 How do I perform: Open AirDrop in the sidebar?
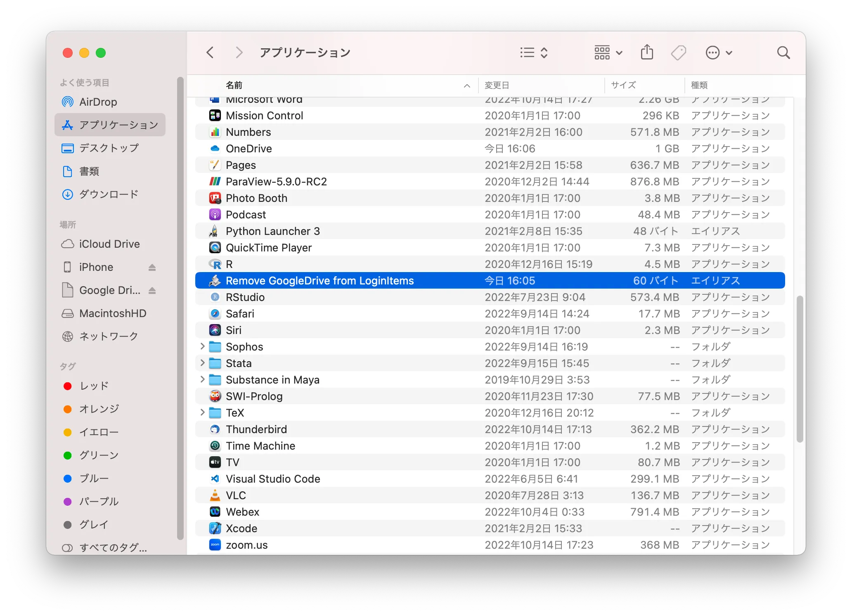tap(98, 102)
